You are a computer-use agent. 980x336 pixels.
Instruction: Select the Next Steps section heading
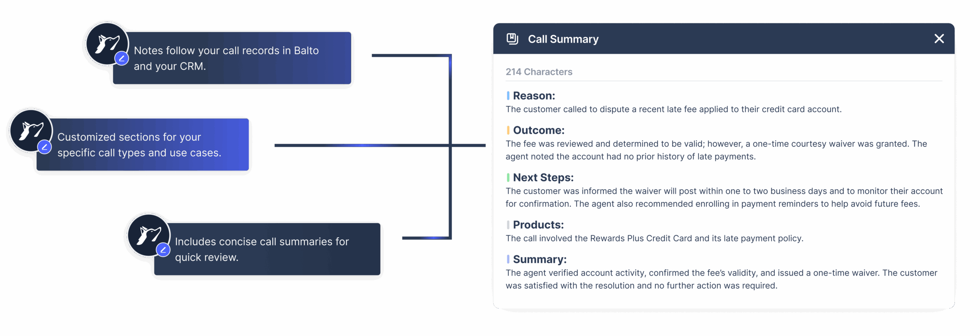543,178
